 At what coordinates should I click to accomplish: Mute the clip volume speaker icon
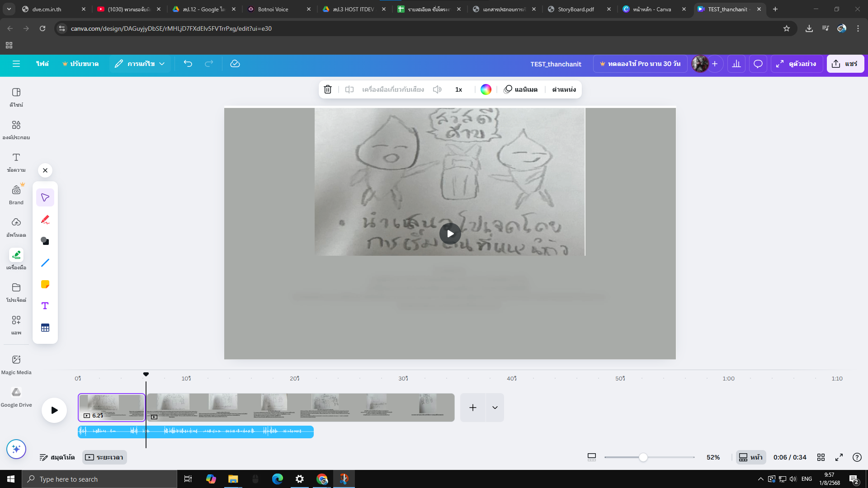437,89
